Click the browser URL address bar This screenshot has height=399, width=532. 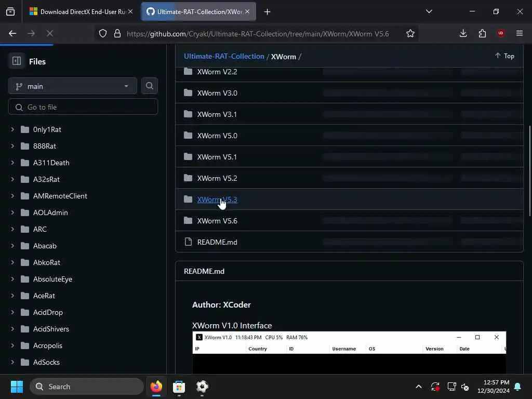[257, 34]
